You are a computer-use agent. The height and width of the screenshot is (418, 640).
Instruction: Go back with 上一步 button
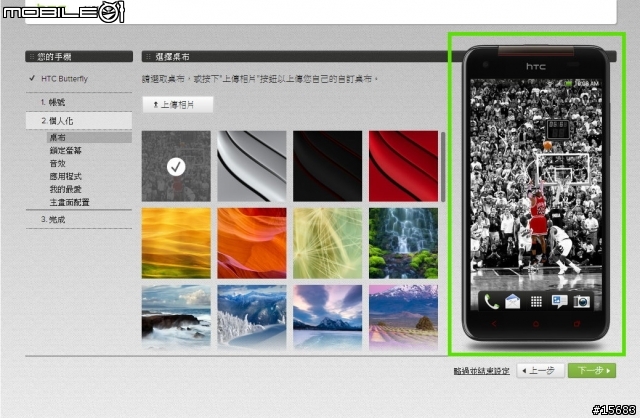click(x=540, y=371)
